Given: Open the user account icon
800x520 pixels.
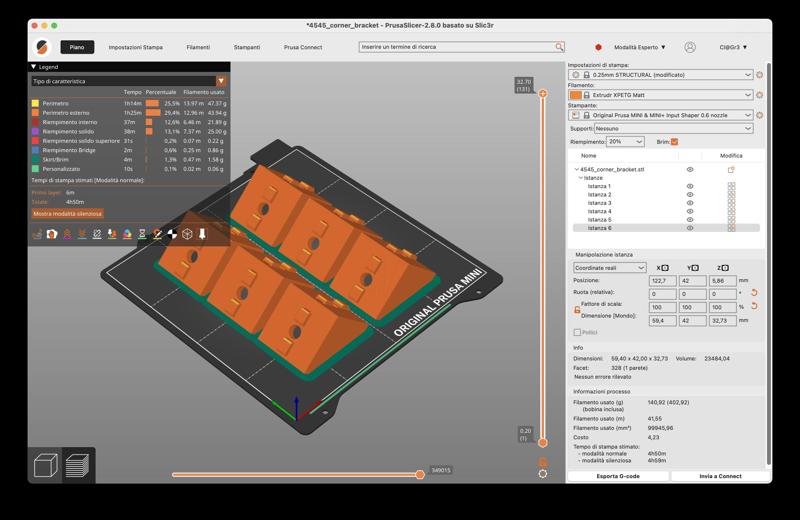Looking at the screenshot, I should (690, 47).
